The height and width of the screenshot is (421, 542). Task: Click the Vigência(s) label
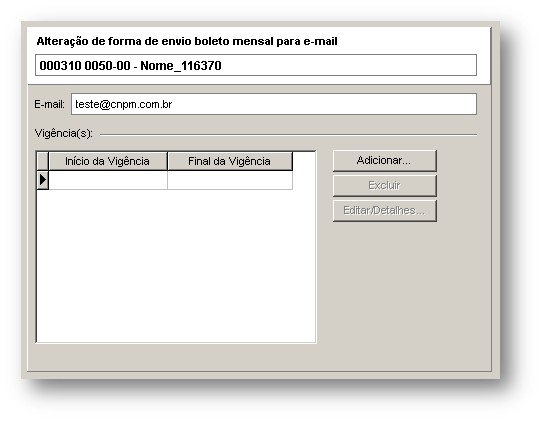64,133
